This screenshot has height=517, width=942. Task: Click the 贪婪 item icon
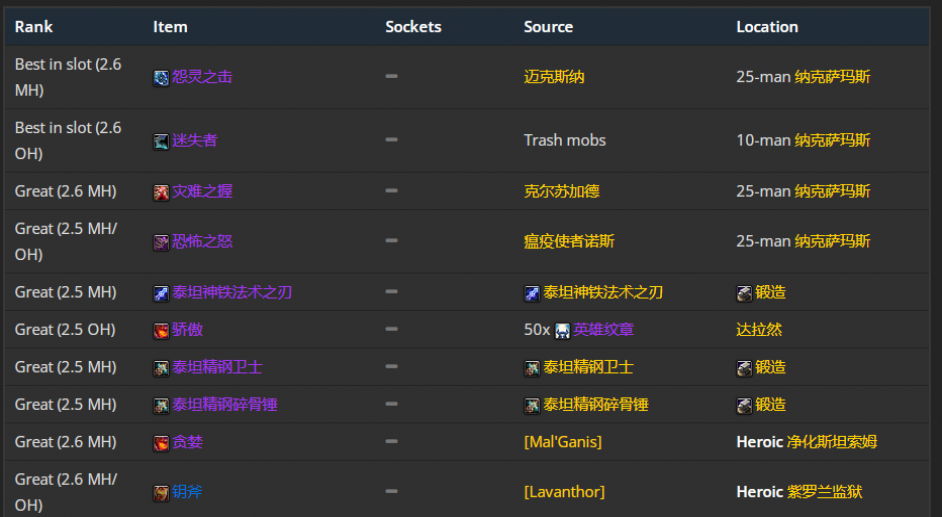(x=161, y=443)
